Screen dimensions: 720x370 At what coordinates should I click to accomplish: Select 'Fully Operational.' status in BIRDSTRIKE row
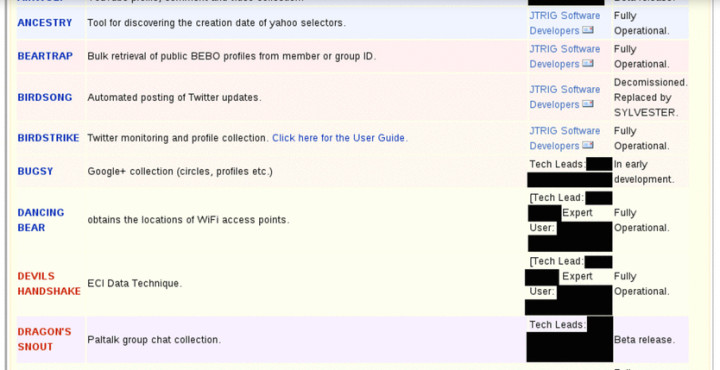click(641, 139)
